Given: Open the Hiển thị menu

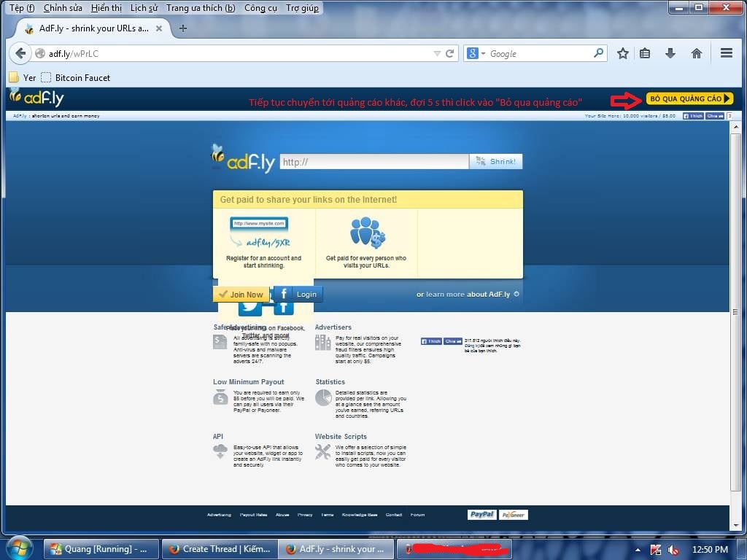Looking at the screenshot, I should [107, 8].
